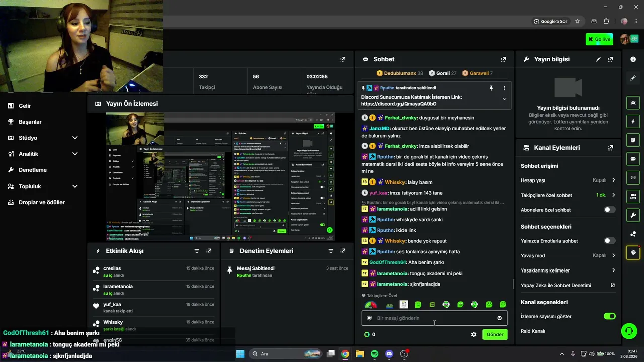Toggle the chat bubble widget icon in the right sidebar
Viewport: 644px width, 362px height.
point(633,159)
